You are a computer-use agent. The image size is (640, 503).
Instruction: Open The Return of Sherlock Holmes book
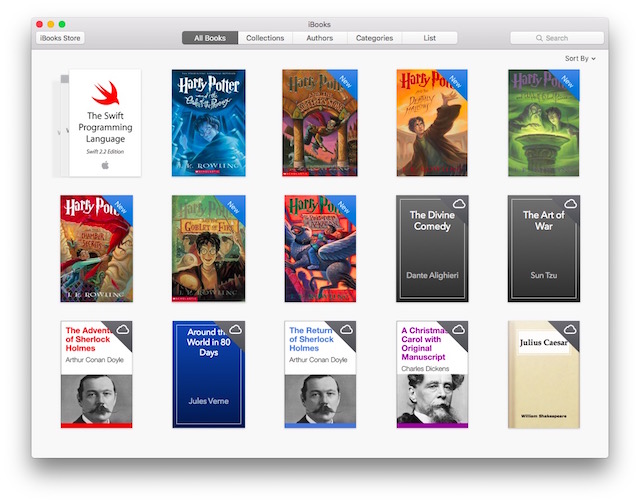(x=320, y=374)
